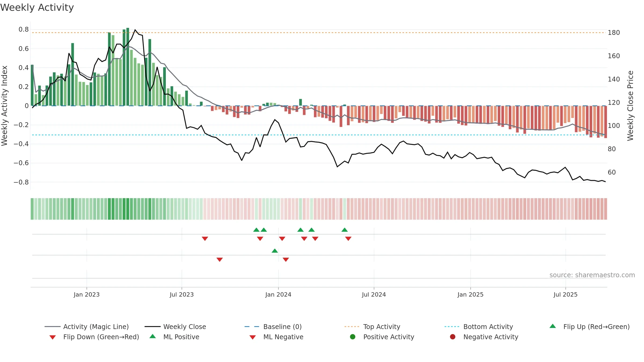Toggle the ML Positive legend entry

coord(174,337)
